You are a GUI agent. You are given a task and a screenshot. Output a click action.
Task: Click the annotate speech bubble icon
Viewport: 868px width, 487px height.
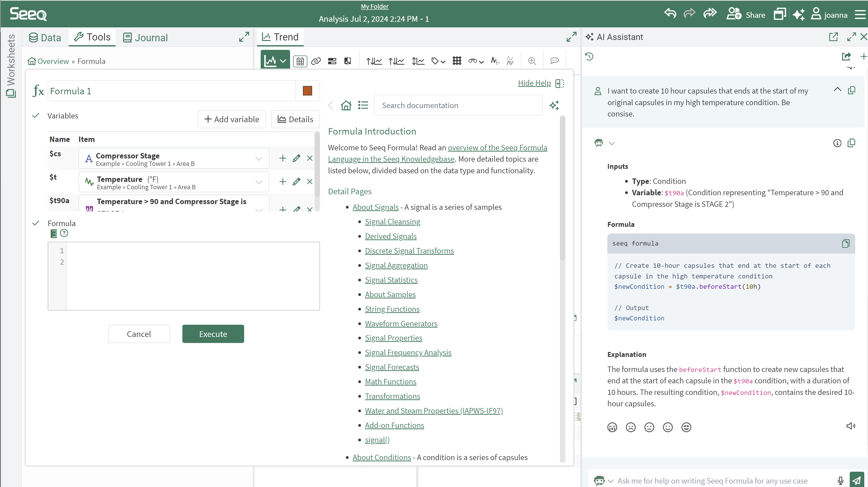(554, 60)
